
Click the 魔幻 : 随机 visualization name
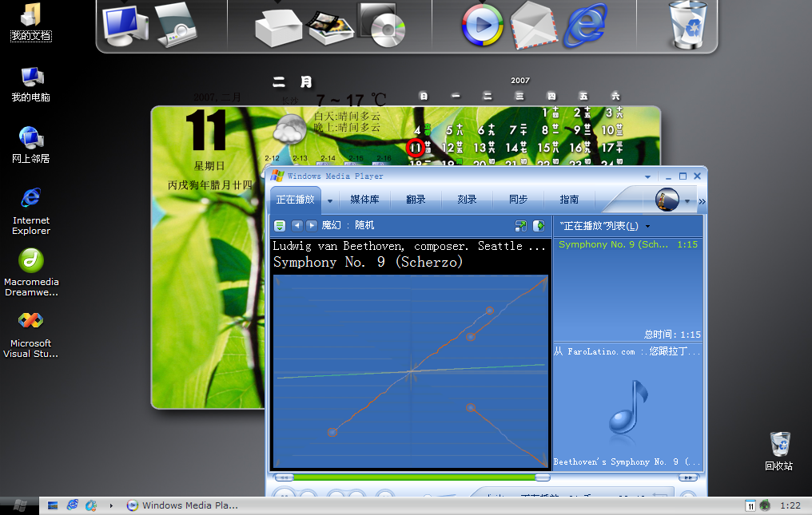[348, 225]
